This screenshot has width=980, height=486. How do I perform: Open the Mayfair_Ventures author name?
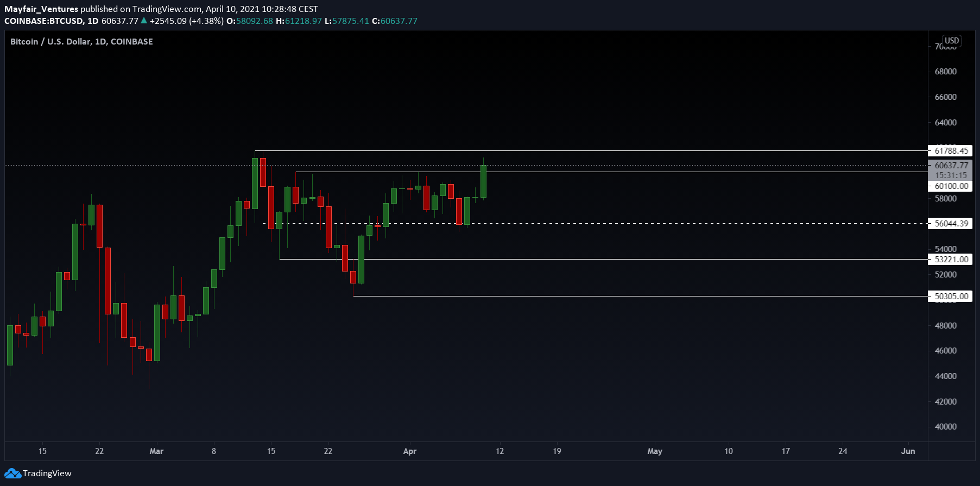pyautogui.click(x=41, y=9)
